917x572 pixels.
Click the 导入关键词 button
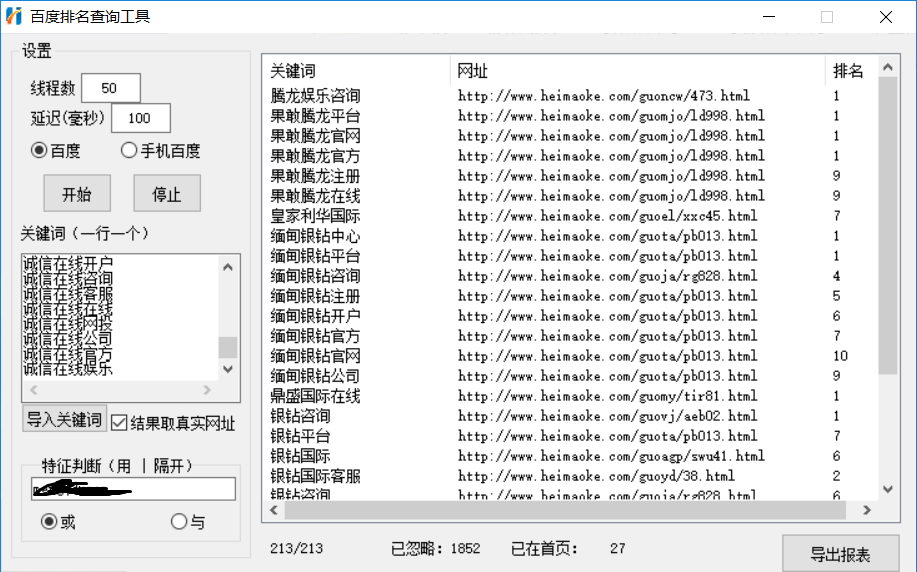[x=64, y=419]
